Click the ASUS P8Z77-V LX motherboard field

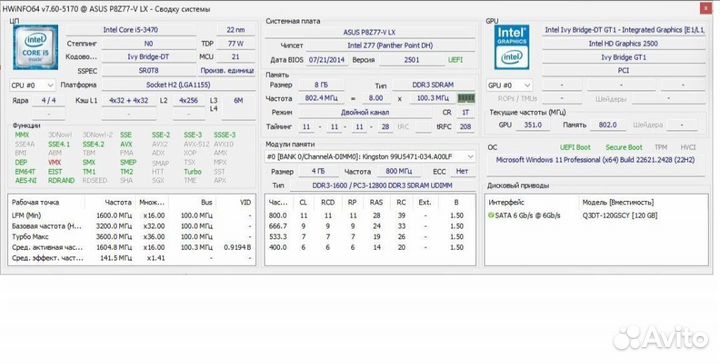(369, 32)
